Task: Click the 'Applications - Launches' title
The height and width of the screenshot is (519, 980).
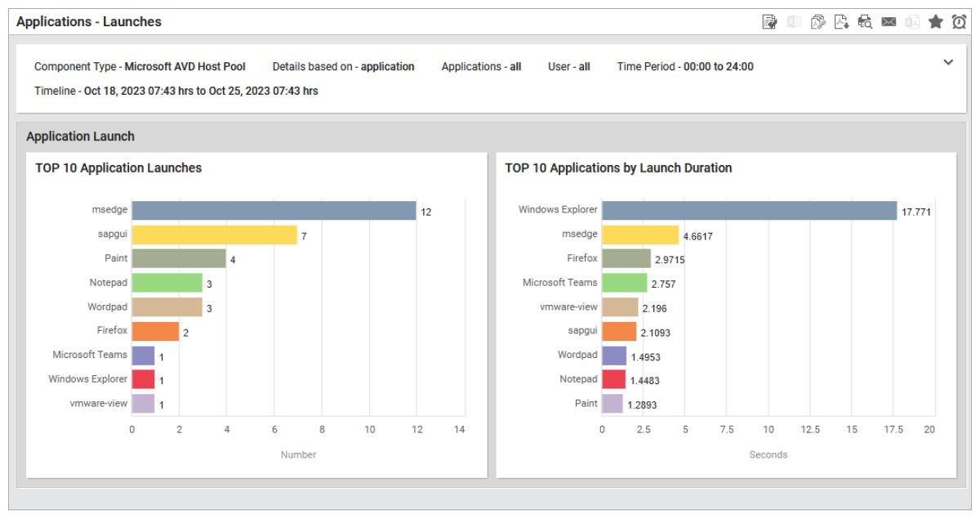Action: tap(89, 22)
